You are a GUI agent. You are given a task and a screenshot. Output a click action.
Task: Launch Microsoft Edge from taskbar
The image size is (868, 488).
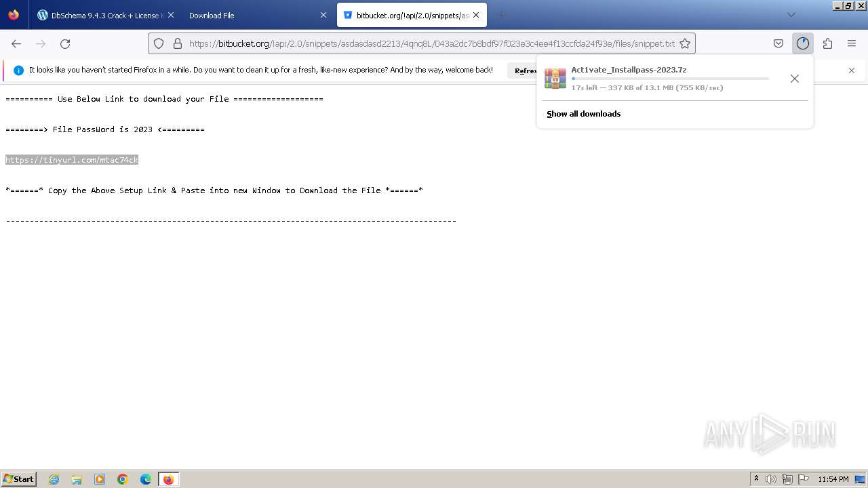click(x=145, y=479)
